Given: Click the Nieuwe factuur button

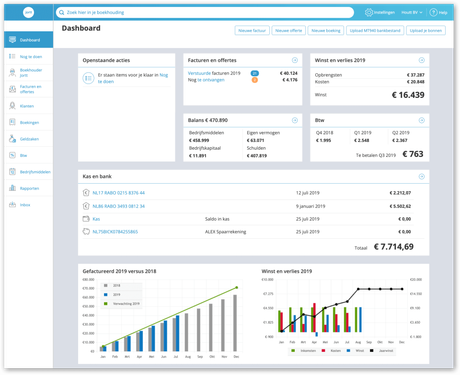Looking at the screenshot, I should click(x=252, y=30).
